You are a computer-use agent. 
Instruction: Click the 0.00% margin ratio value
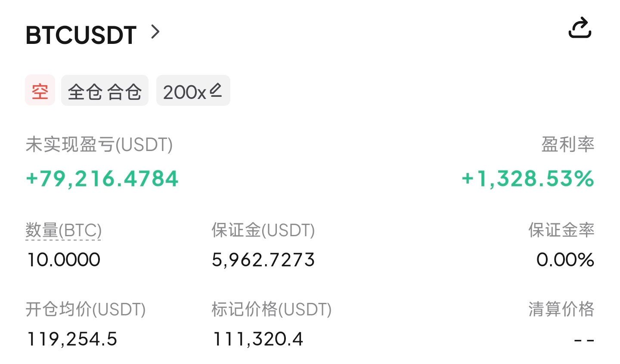(x=565, y=260)
